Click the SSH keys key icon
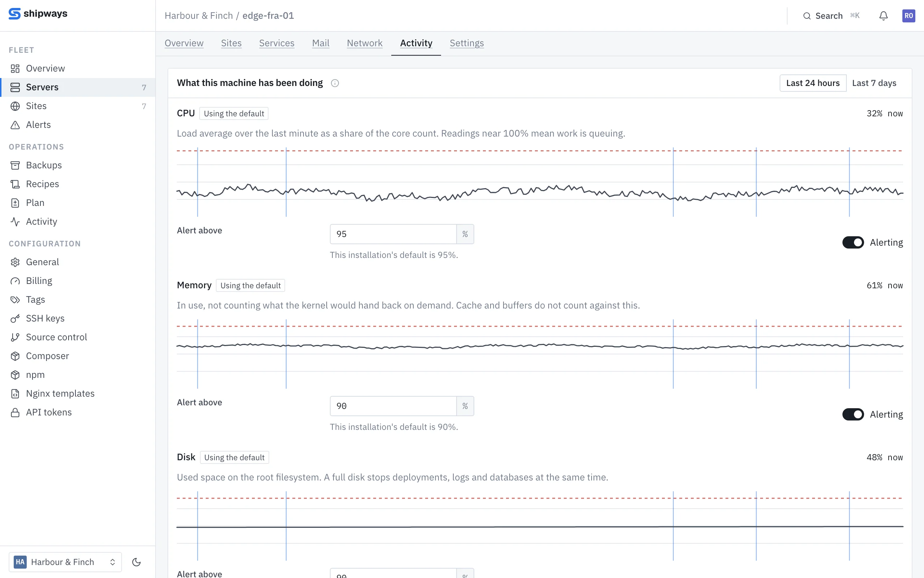Viewport: 924px width, 578px height. tap(15, 318)
